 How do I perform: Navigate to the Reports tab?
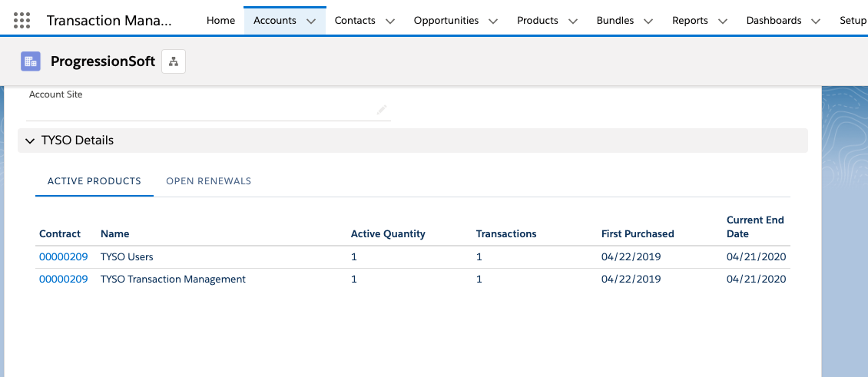point(690,21)
